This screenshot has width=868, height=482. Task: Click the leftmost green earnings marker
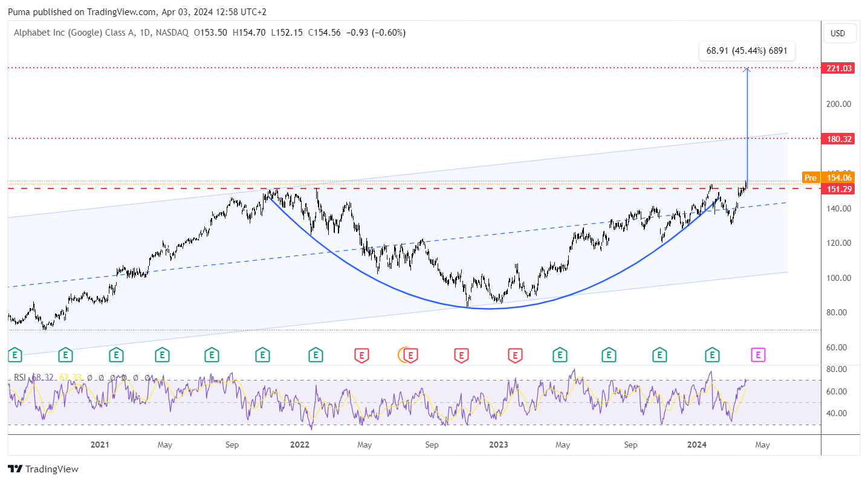tap(15, 355)
